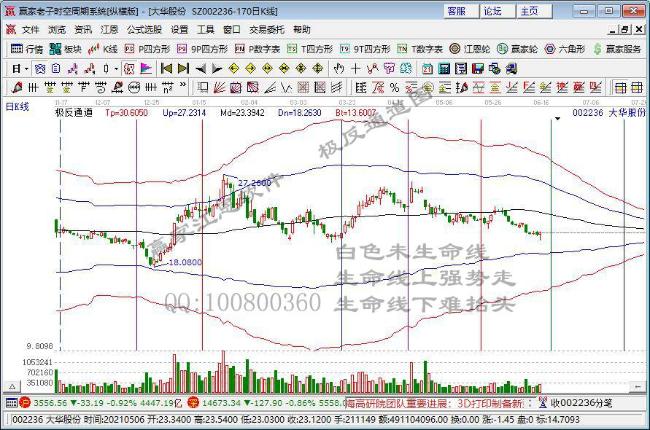The height and width of the screenshot is (430, 650).
Task: Select the red pencil drawing tool
Action: pyautogui.click(x=17, y=87)
